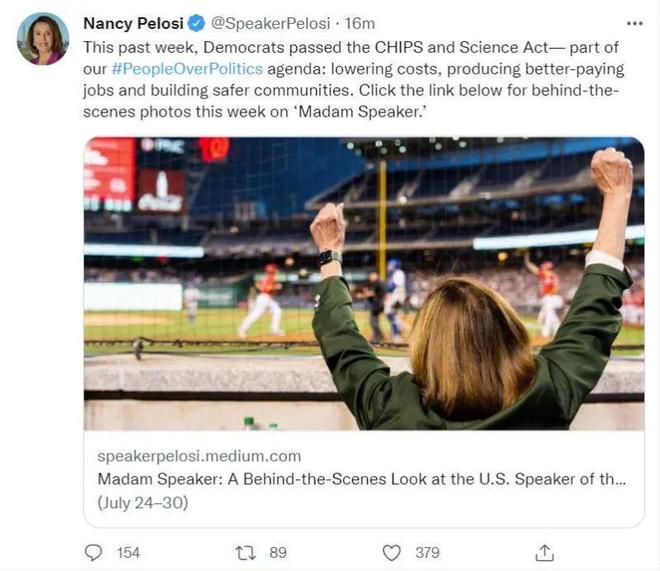Click the (July 24–30) card description
Screen dimensions: 660x571
pyautogui.click(x=142, y=502)
